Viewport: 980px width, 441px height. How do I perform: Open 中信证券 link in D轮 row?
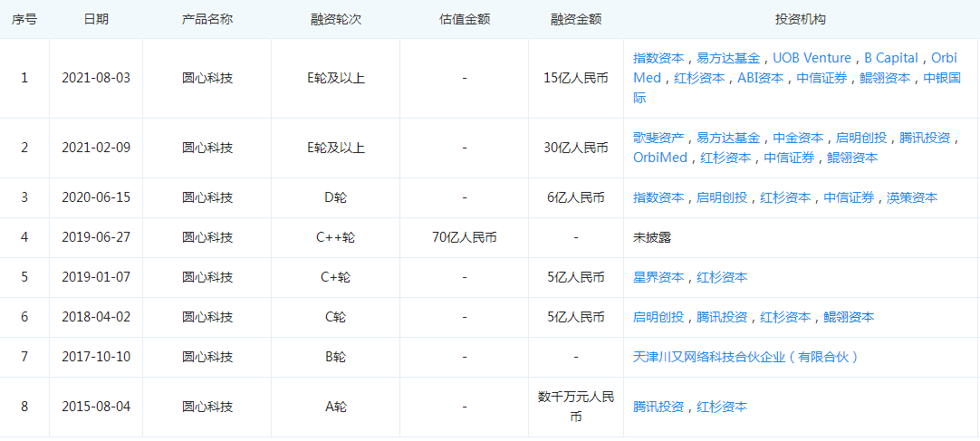pos(849,198)
